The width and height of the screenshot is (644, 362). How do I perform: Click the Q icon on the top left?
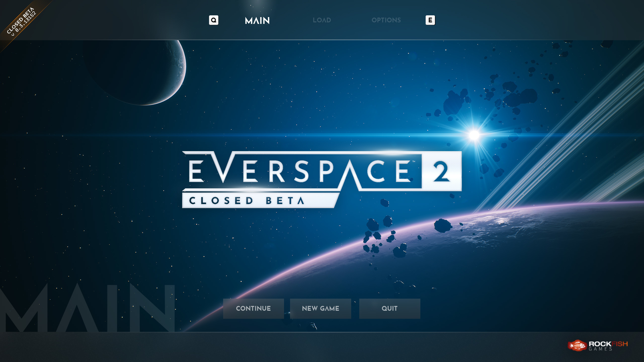pos(214,20)
